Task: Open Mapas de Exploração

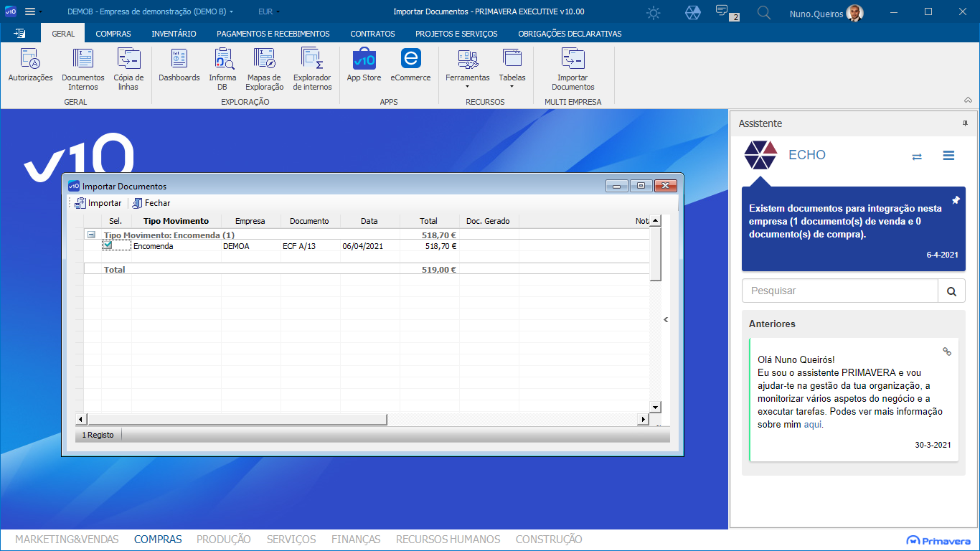Action: 265,70
